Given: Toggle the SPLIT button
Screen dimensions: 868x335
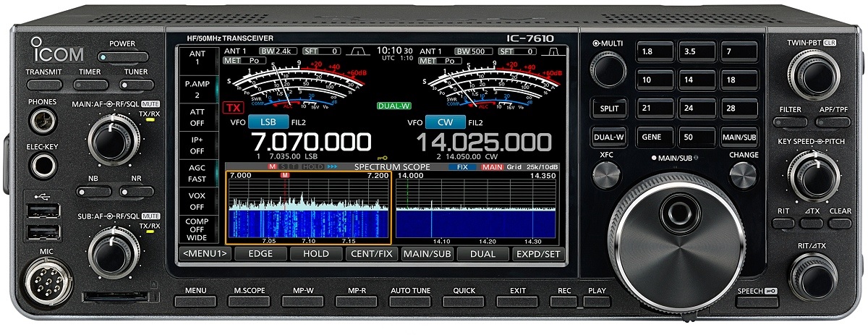Looking at the screenshot, I should pyautogui.click(x=608, y=109).
